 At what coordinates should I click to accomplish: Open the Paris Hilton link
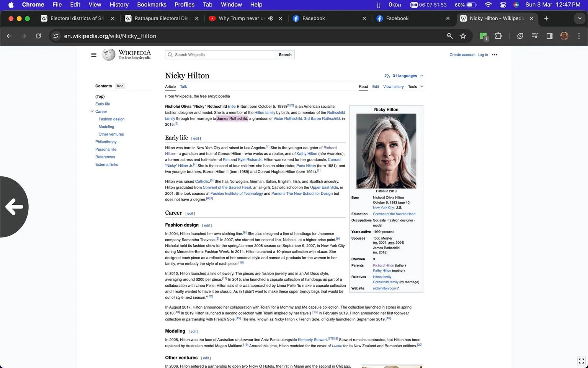[306, 166]
